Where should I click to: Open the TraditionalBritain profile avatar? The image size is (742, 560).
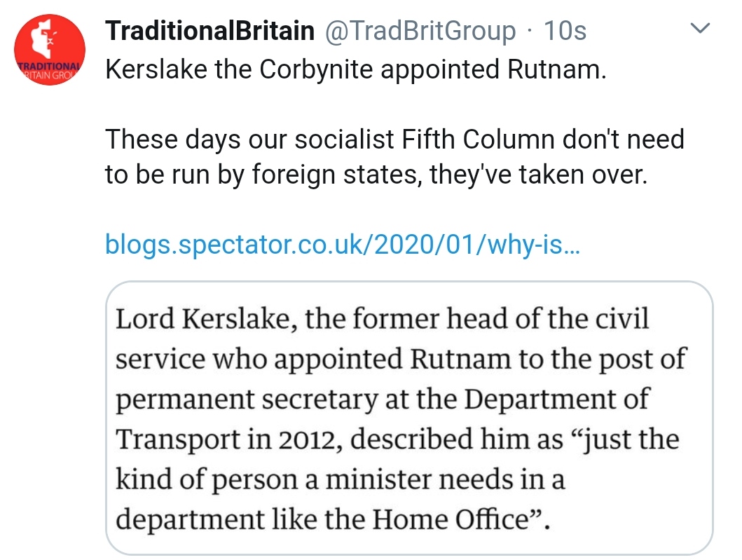click(x=50, y=50)
